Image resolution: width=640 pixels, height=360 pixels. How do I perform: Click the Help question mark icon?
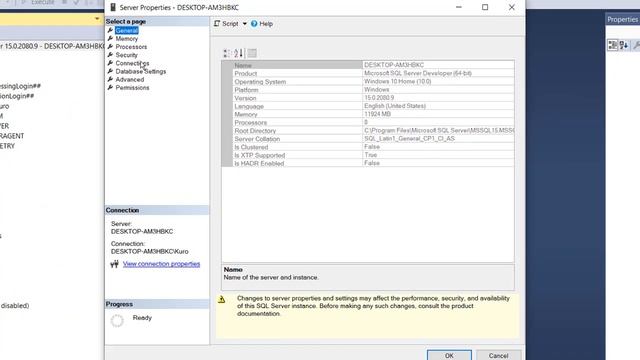pos(254,24)
